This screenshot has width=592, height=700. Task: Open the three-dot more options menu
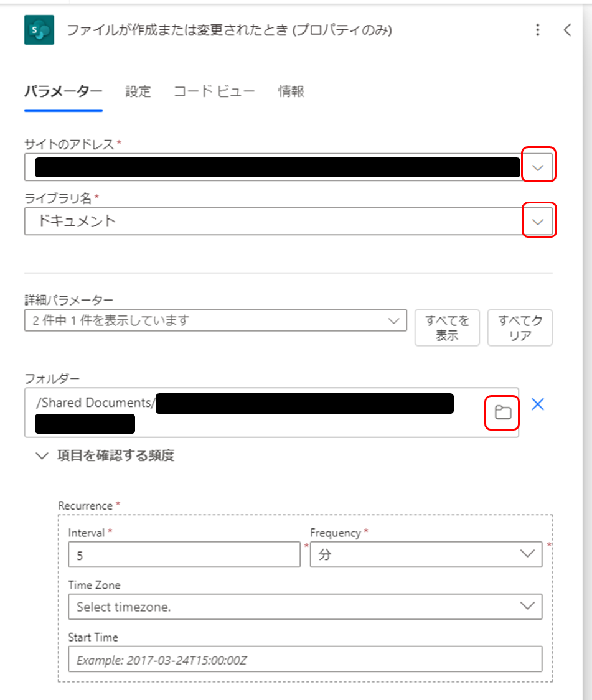click(537, 30)
